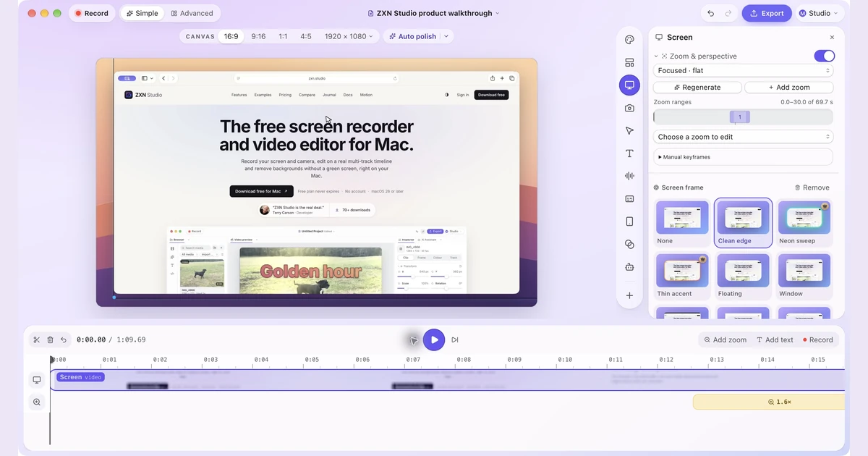This screenshot has width=868, height=456.
Task: Select the 1.6× zoom clip on timeline
Action: [769, 402]
